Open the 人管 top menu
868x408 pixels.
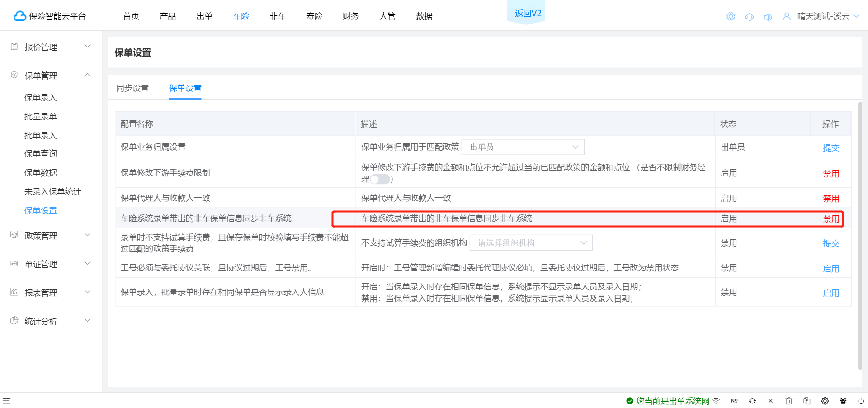coord(387,16)
